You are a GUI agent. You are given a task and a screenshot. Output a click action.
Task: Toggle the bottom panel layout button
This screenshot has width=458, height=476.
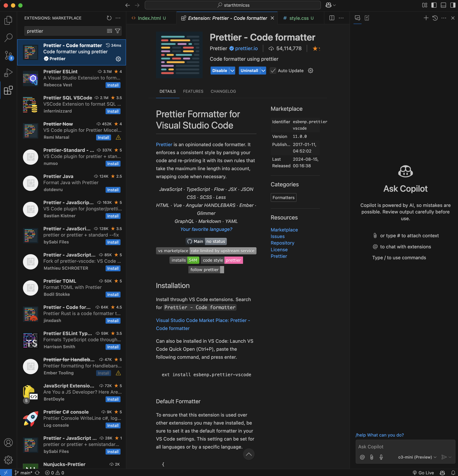[x=443, y=5]
